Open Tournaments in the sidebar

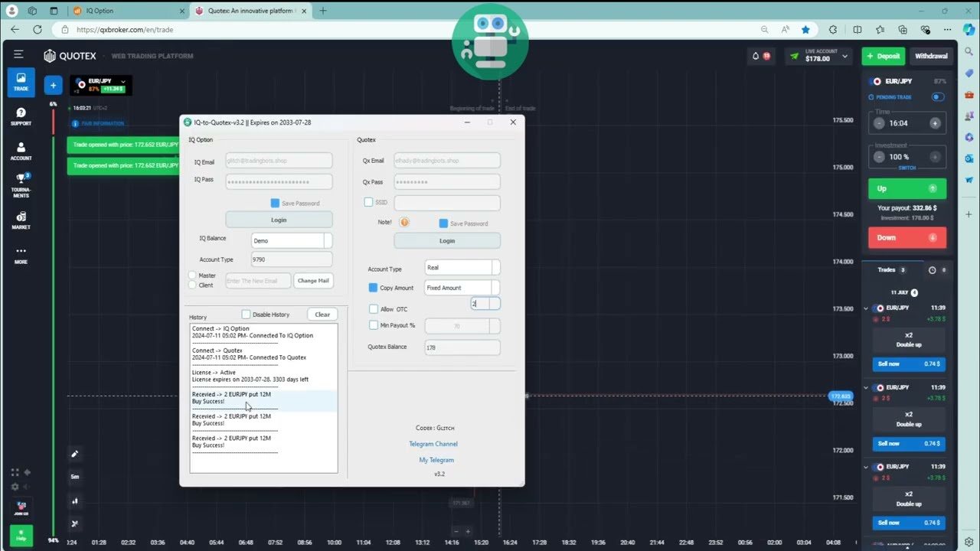click(x=21, y=184)
